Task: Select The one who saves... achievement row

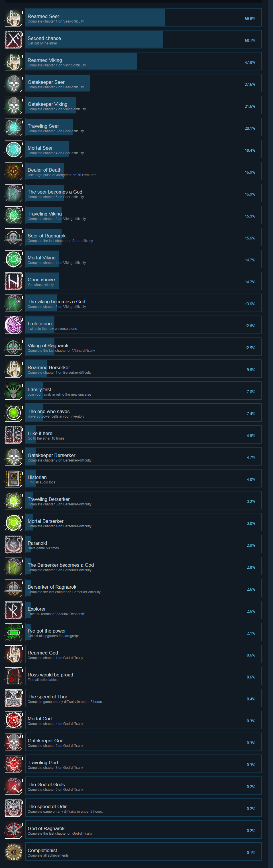Action: coord(144,413)
